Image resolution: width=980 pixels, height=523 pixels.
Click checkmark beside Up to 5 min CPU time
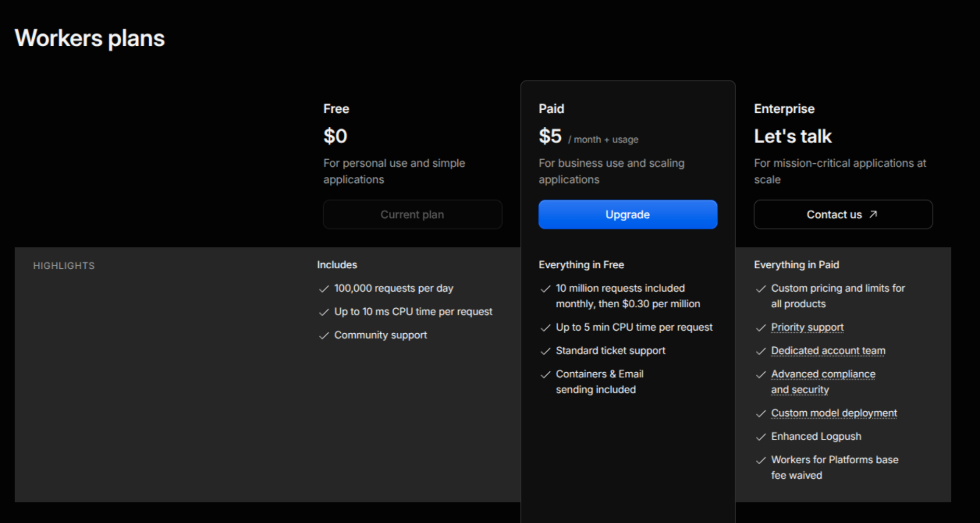[546, 328]
